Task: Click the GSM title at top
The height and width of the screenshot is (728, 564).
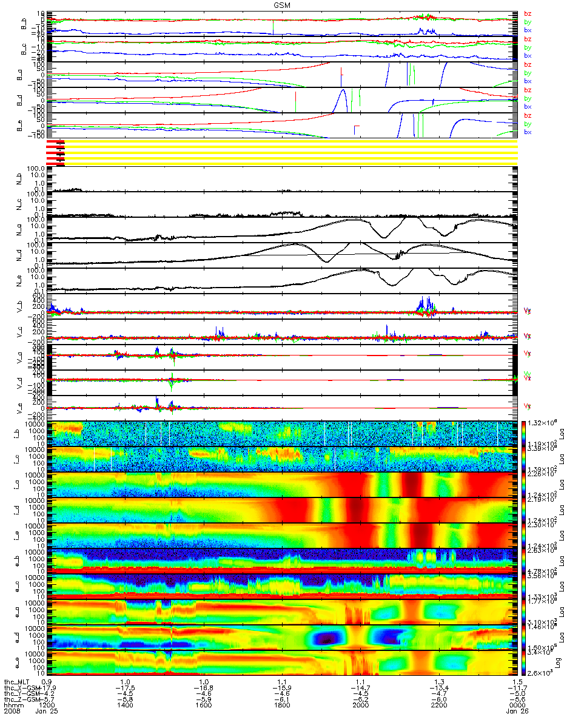Action: tap(281, 4)
